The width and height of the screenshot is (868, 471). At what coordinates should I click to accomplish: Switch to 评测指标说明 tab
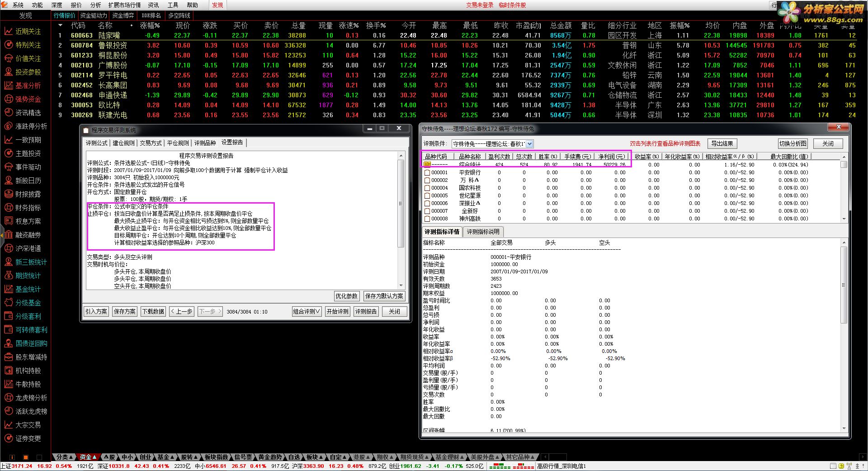(483, 232)
